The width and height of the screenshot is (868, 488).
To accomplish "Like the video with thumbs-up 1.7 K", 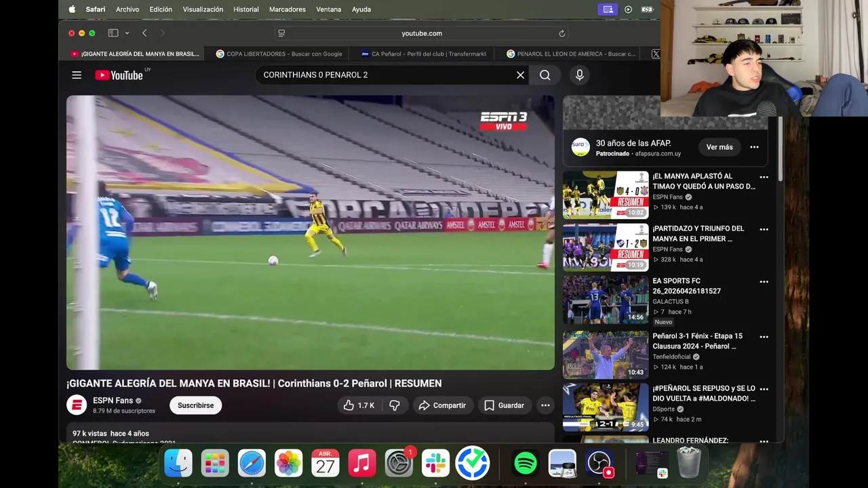I will pos(359,405).
